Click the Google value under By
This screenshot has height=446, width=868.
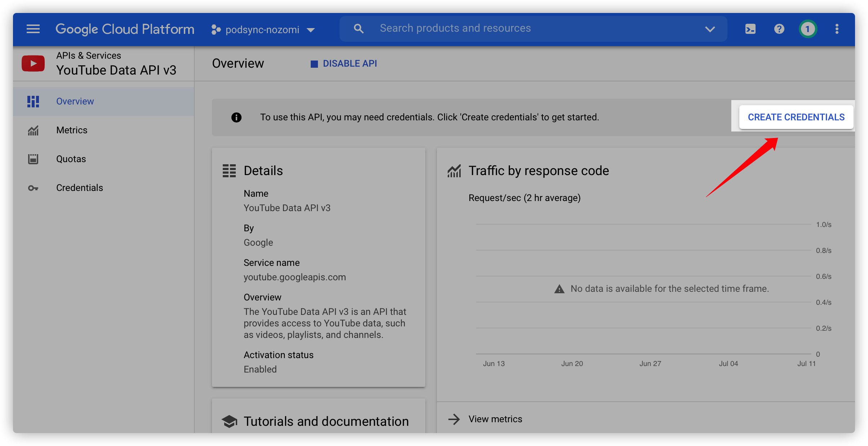258,242
